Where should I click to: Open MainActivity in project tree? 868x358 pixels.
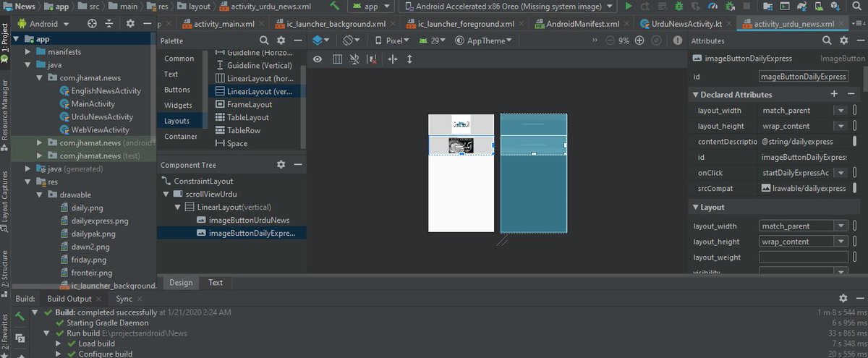[93, 104]
